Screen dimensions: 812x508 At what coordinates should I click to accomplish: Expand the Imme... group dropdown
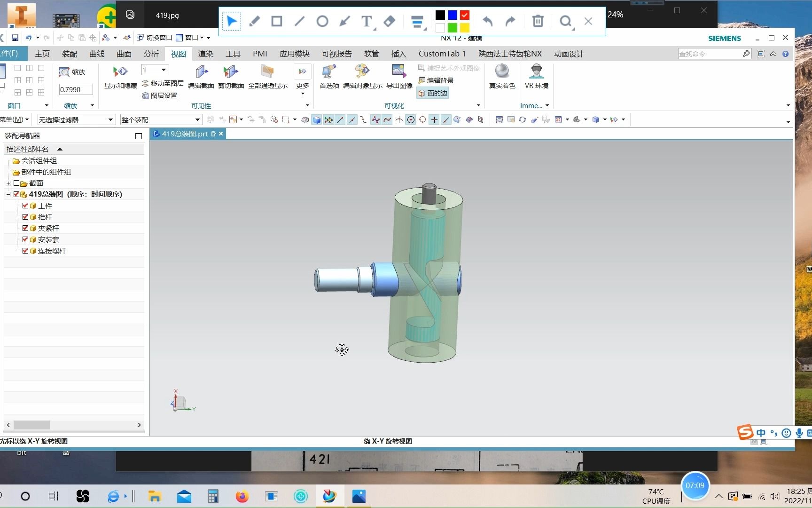547,105
